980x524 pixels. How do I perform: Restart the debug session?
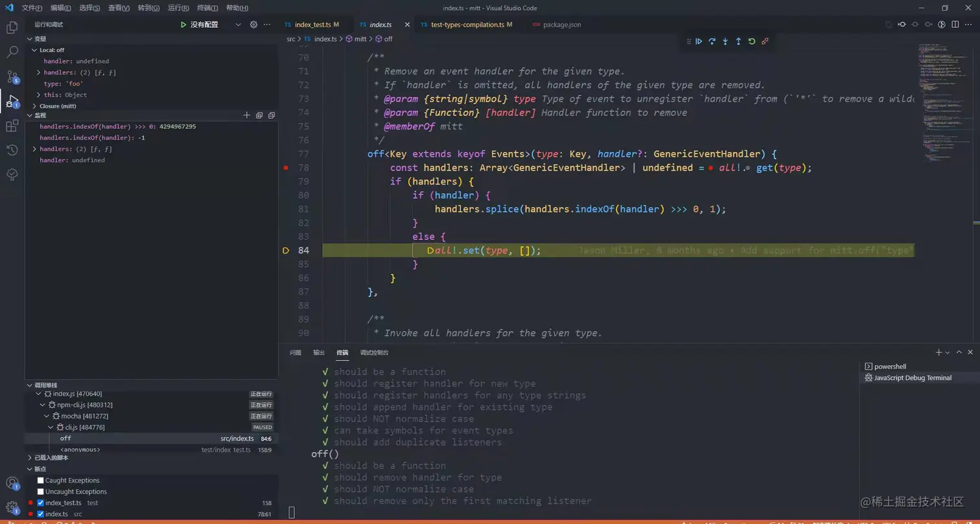point(752,41)
